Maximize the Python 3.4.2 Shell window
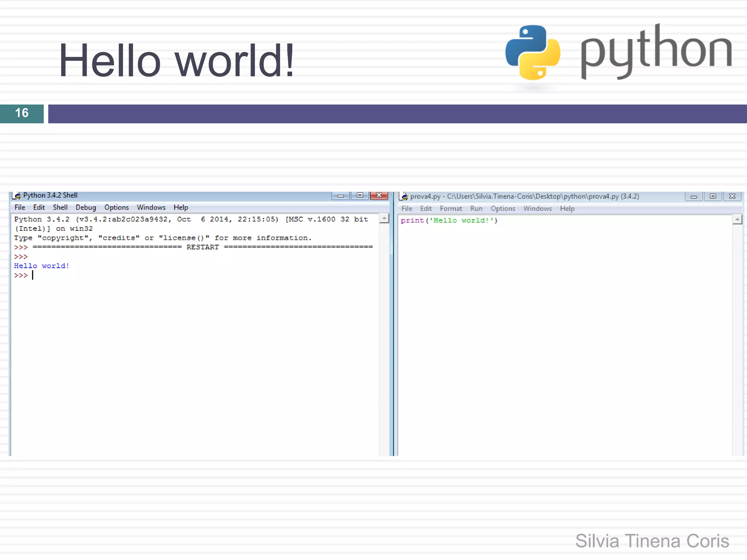Screen dimensions: 747x560 point(360,195)
